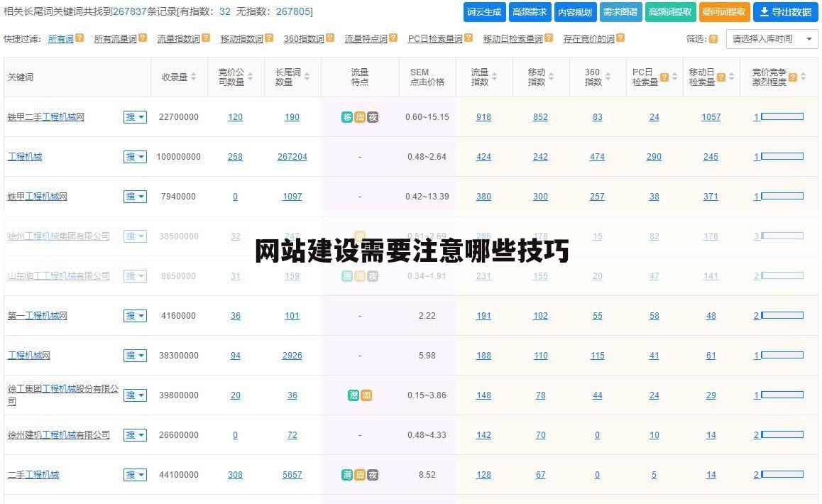
Task: Click 高频需求 button
Action: (x=530, y=12)
